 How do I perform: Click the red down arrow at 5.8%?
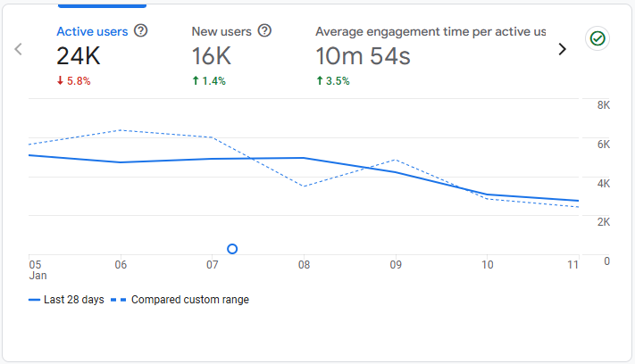61,81
